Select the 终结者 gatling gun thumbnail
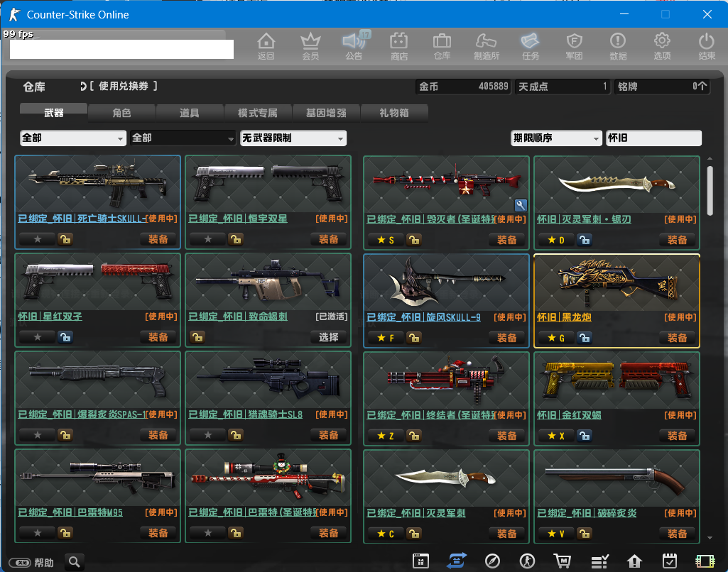The width and height of the screenshot is (728, 572). (x=446, y=380)
